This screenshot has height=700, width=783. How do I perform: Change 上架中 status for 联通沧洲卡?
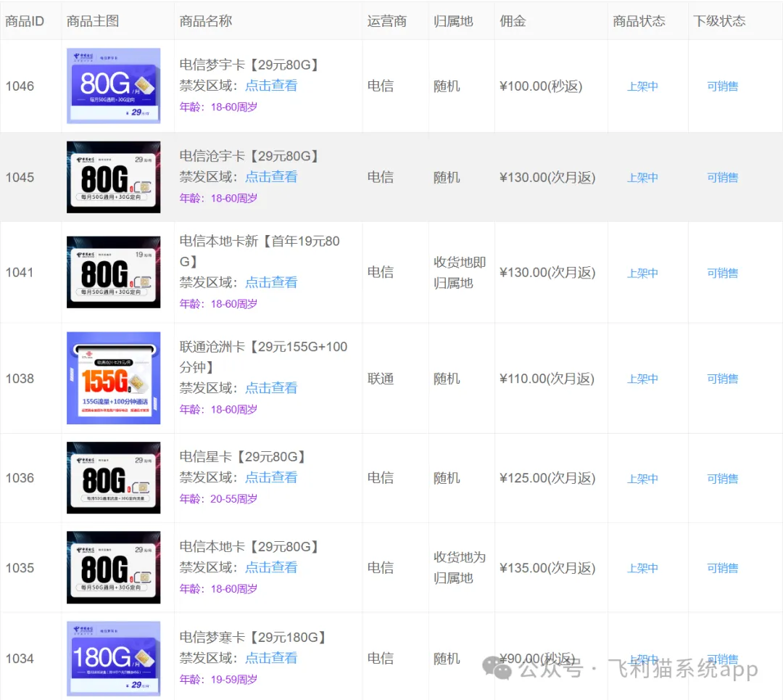(642, 379)
